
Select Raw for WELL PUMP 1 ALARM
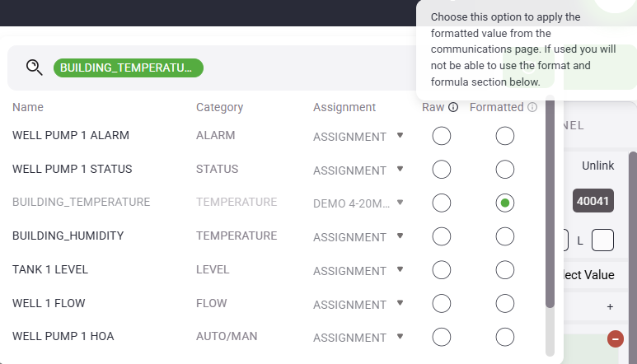442,136
